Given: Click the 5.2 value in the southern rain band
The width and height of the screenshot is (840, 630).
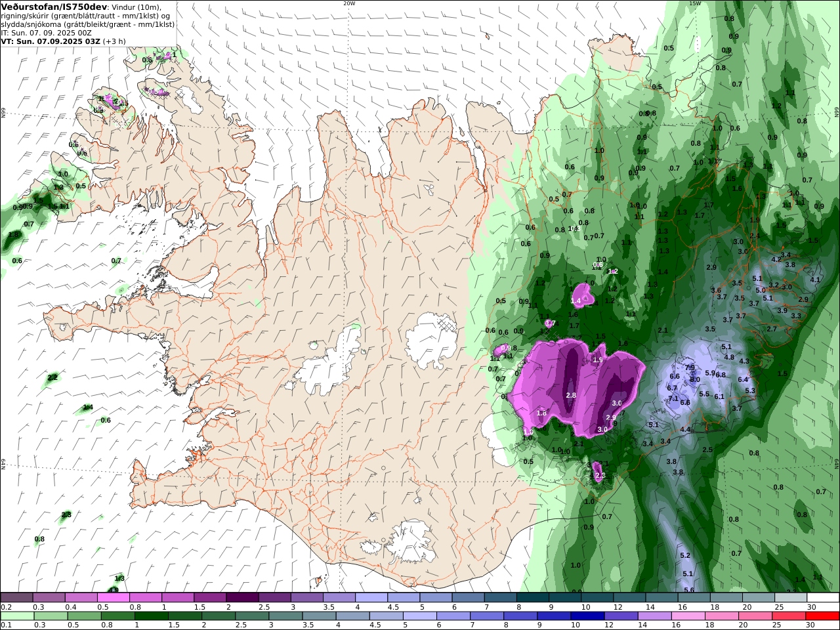Looking at the screenshot, I should pos(686,555).
